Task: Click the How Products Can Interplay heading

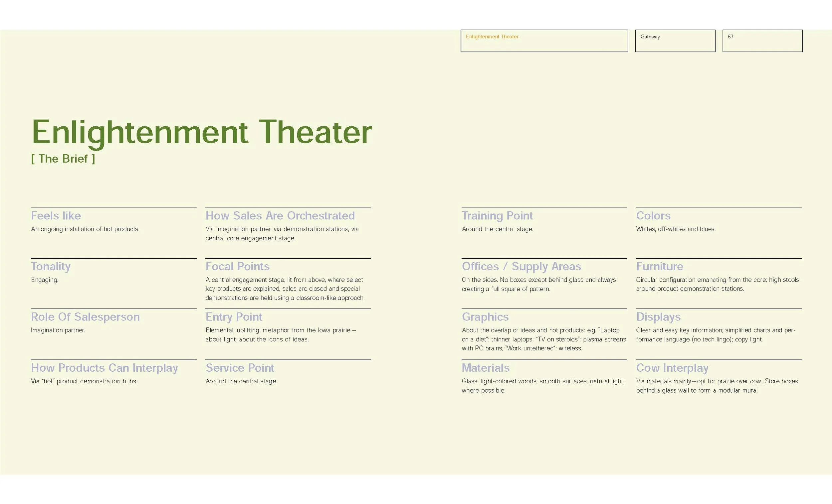Action: pyautogui.click(x=104, y=368)
